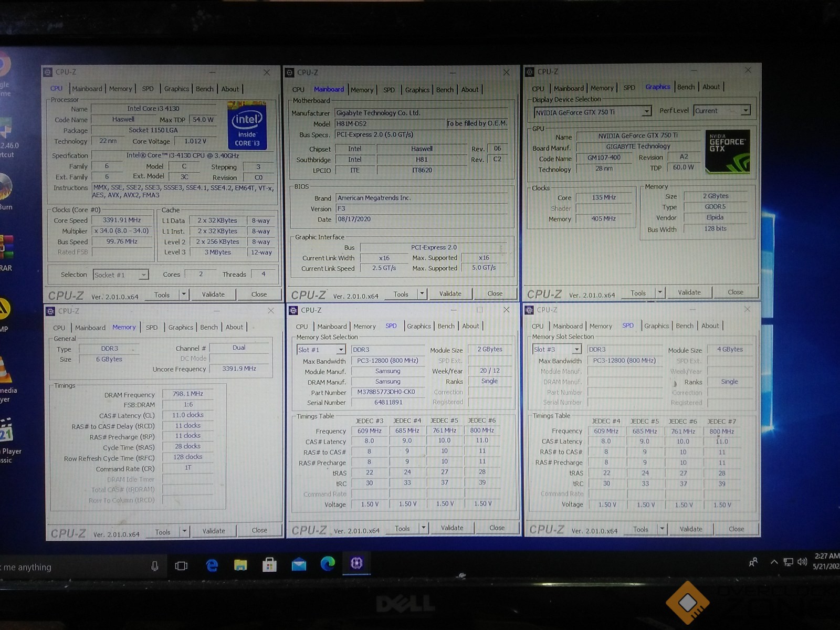This screenshot has width=840, height=630.
Task: Click the NVIDIA GeForce GTX logo
Action: (728, 152)
